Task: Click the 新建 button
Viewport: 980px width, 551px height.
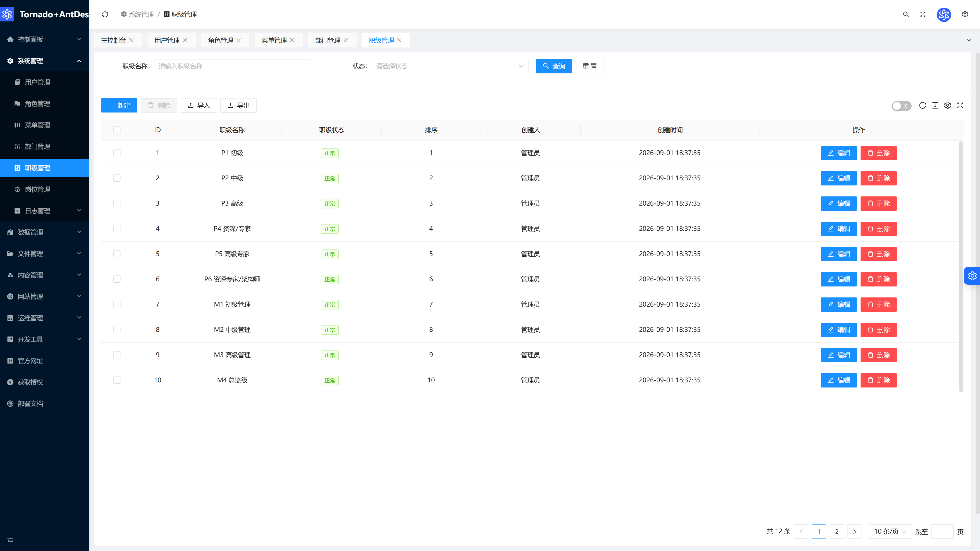Action: [x=119, y=105]
